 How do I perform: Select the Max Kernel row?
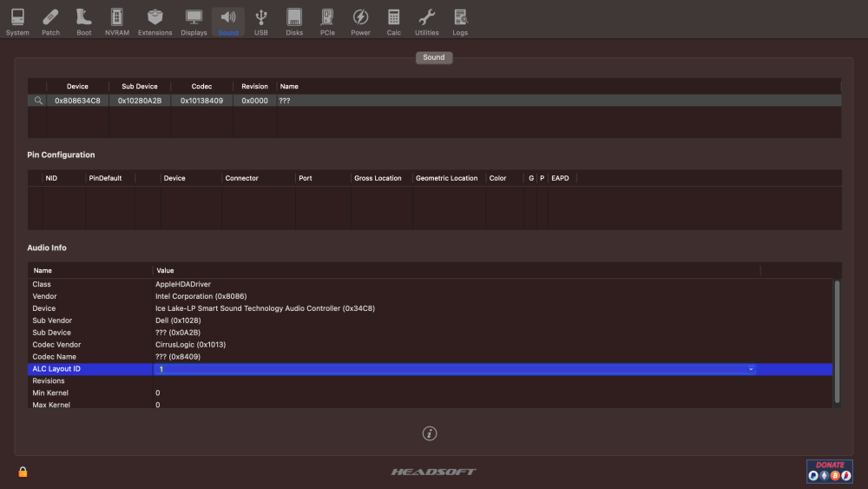pyautogui.click(x=431, y=405)
